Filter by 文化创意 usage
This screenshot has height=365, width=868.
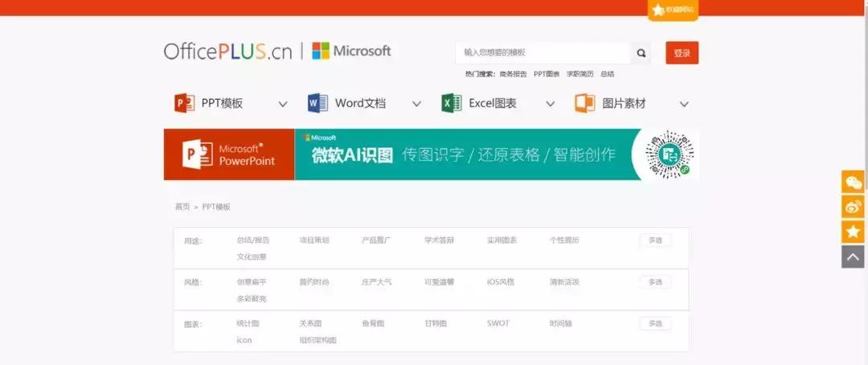(252, 257)
